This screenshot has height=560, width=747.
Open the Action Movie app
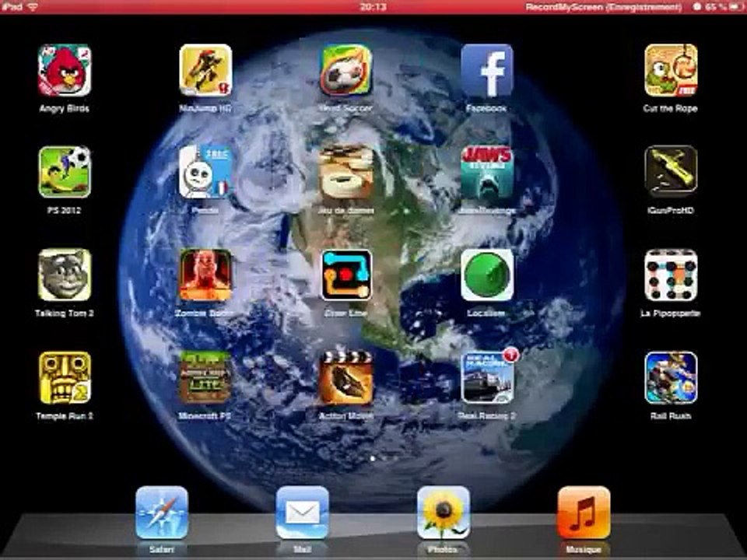click(345, 378)
